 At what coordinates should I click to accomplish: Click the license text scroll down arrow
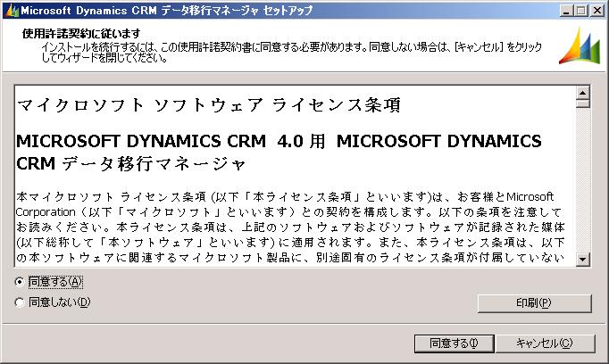click(582, 259)
